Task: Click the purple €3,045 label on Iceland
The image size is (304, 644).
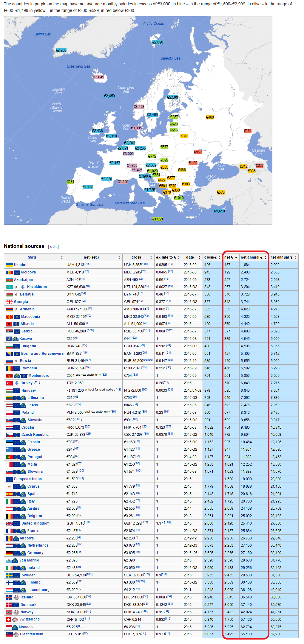Action: click(99, 77)
